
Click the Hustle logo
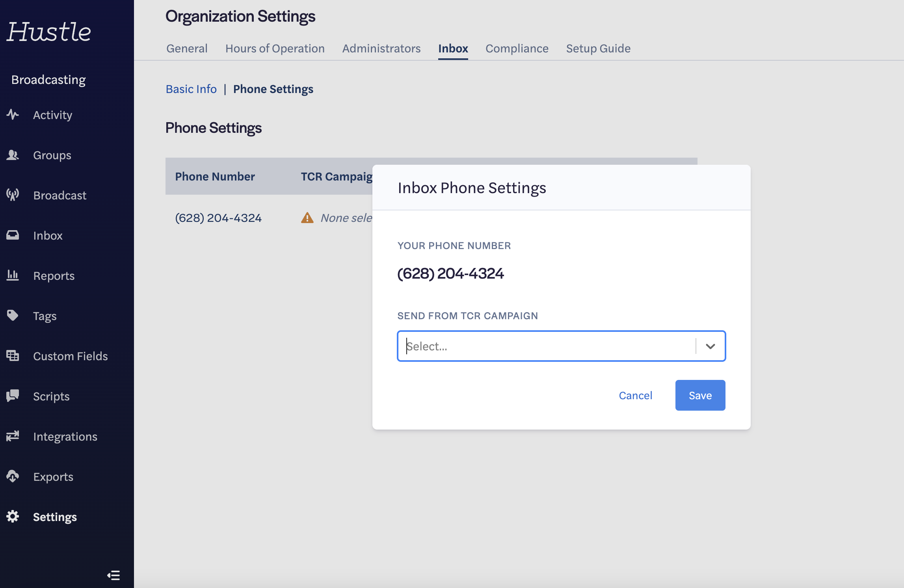pyautogui.click(x=48, y=32)
